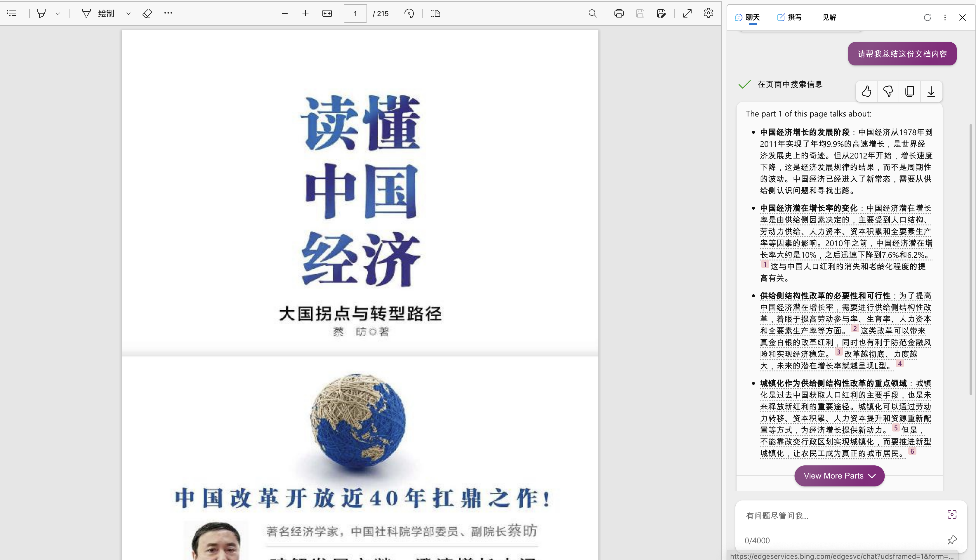Click thumbs down on the response
The height and width of the screenshot is (560, 976).
[888, 91]
